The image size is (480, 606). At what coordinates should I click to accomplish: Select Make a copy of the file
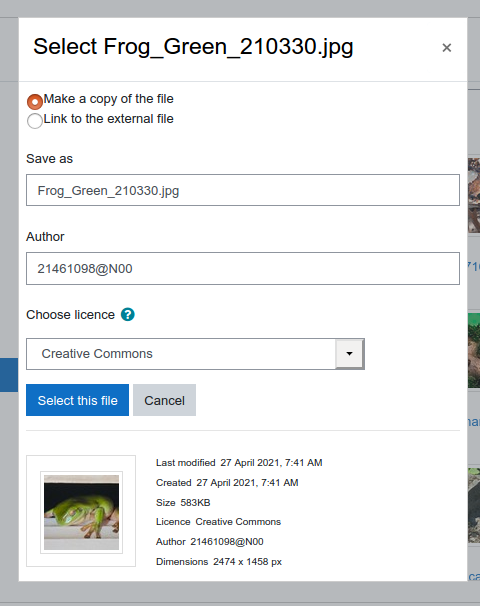pos(35,102)
